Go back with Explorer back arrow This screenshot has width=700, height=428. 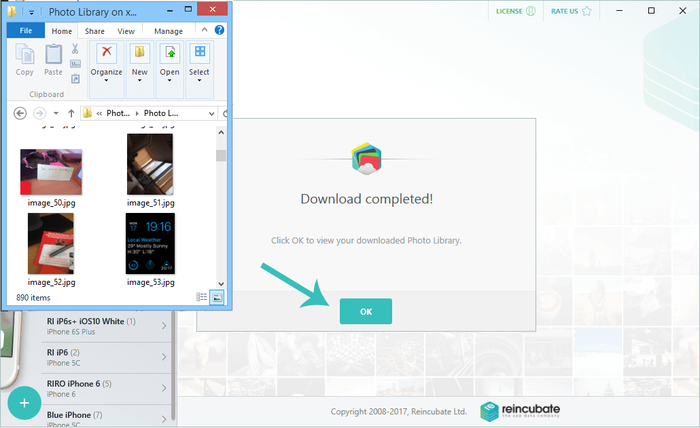[20, 113]
